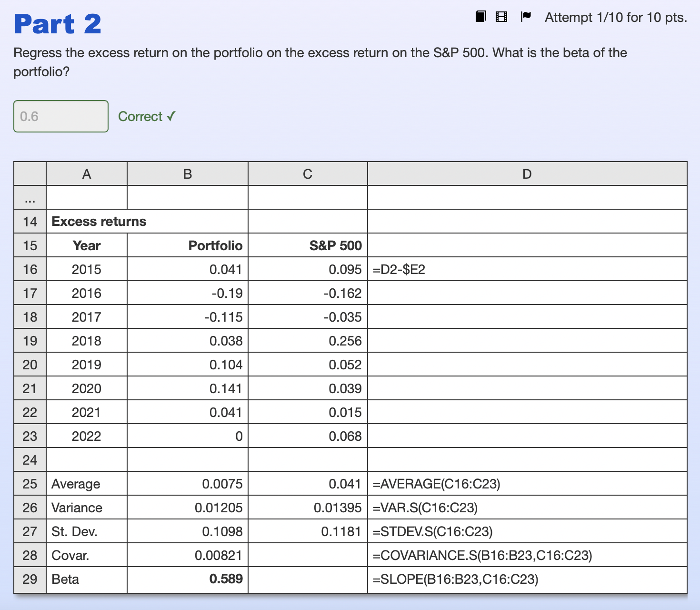Screen dimensions: 700x610
Task: Click portfolio value -0.19 for 2016
Action: click(188, 293)
